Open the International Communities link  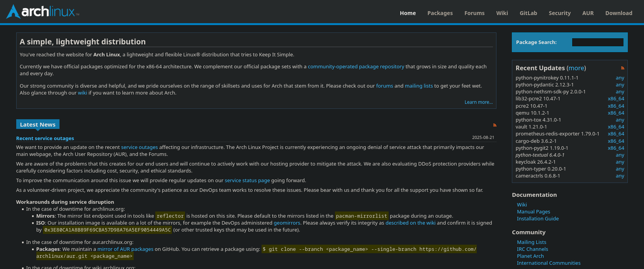(549, 263)
